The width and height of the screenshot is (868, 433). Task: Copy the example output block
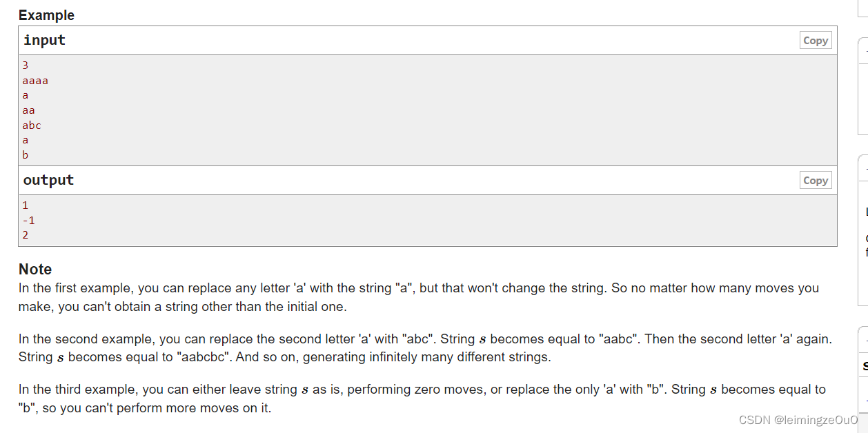816,181
